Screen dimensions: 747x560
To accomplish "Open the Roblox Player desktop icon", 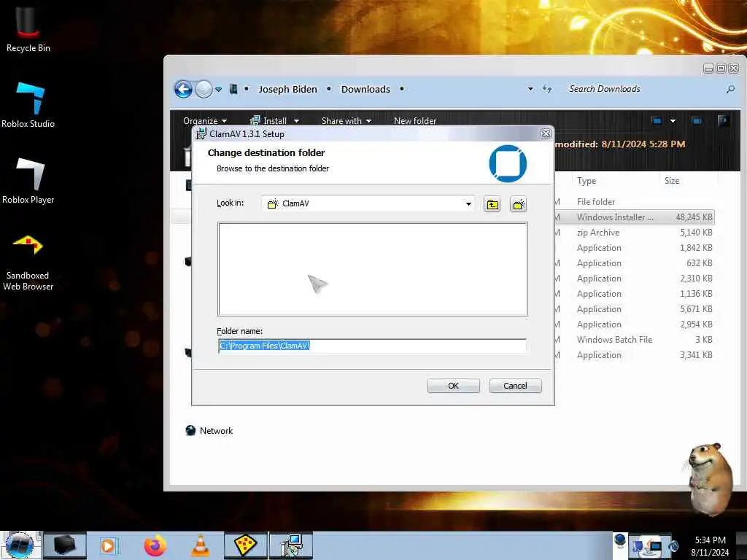I will coord(28,181).
